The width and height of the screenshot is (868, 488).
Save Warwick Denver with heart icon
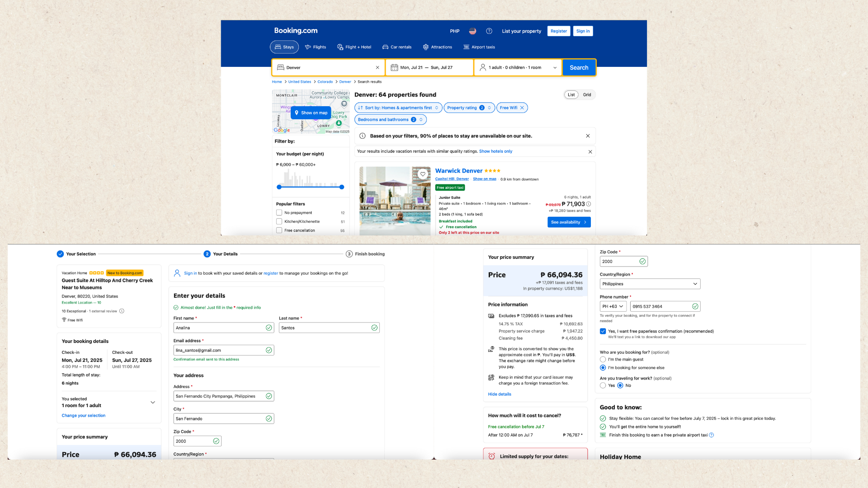[x=423, y=174]
